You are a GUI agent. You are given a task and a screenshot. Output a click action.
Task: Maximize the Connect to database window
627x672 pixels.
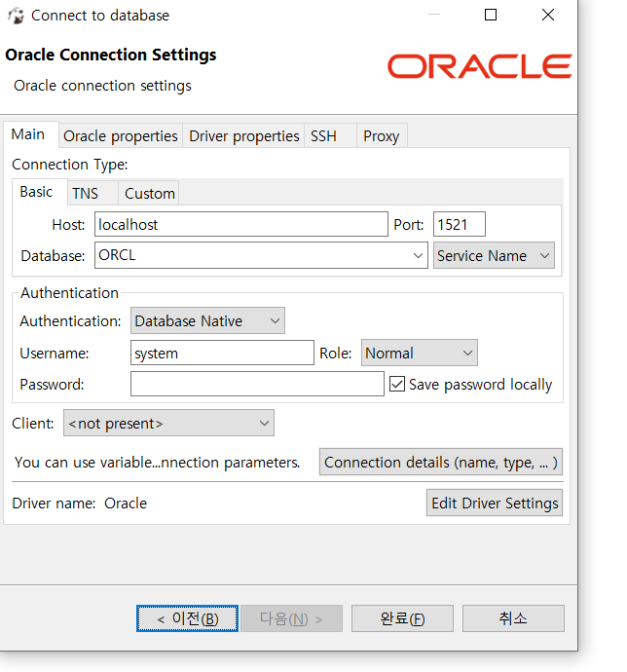pyautogui.click(x=491, y=15)
